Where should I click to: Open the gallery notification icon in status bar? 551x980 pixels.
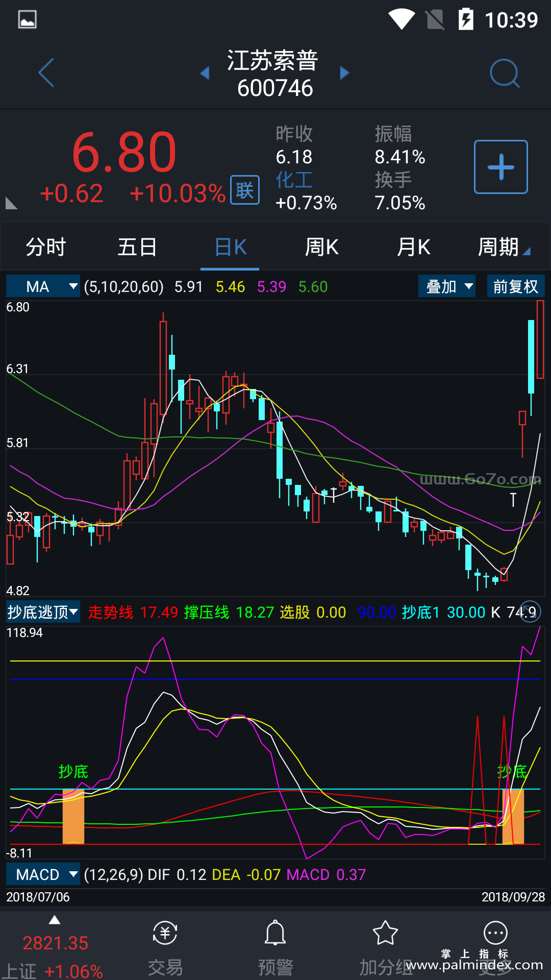pyautogui.click(x=27, y=19)
